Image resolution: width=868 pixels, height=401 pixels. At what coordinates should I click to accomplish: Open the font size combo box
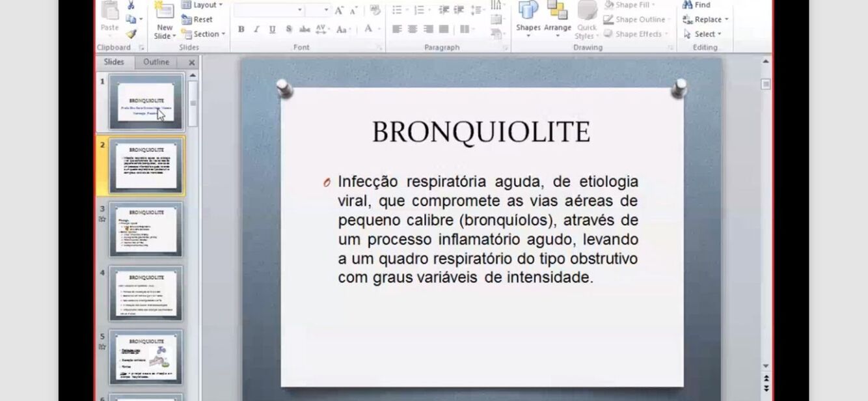(x=318, y=10)
